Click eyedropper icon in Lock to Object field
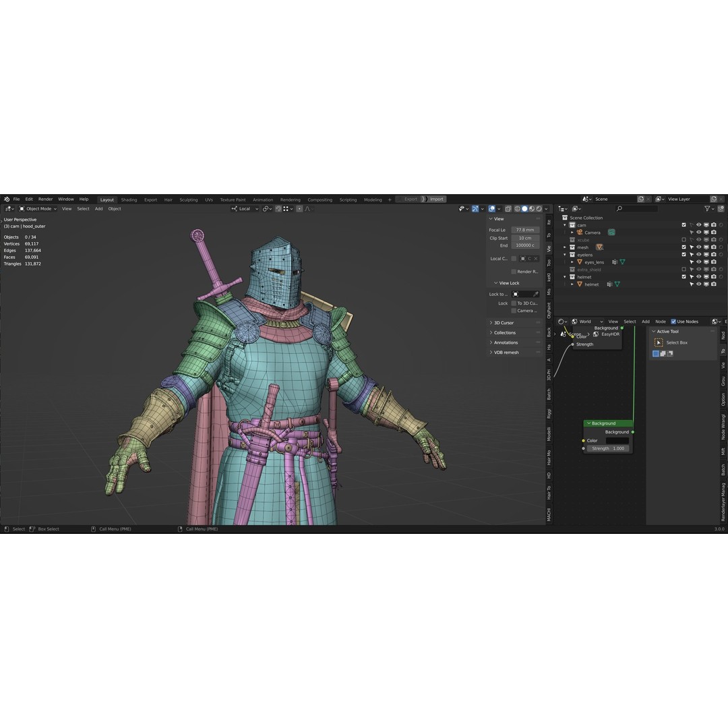Image resolution: width=728 pixels, height=728 pixels. click(x=535, y=295)
